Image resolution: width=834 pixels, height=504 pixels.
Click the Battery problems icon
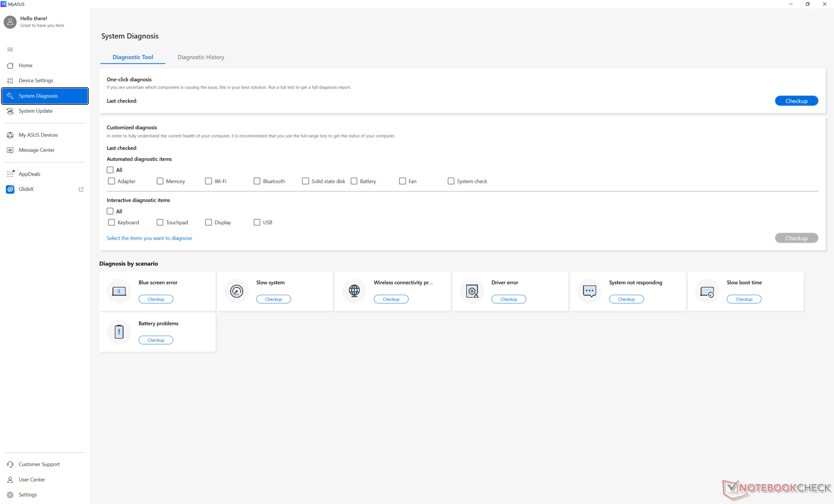coord(119,332)
